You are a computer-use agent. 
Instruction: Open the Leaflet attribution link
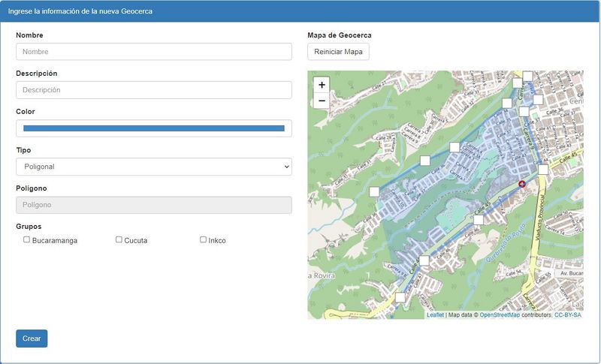coord(435,315)
